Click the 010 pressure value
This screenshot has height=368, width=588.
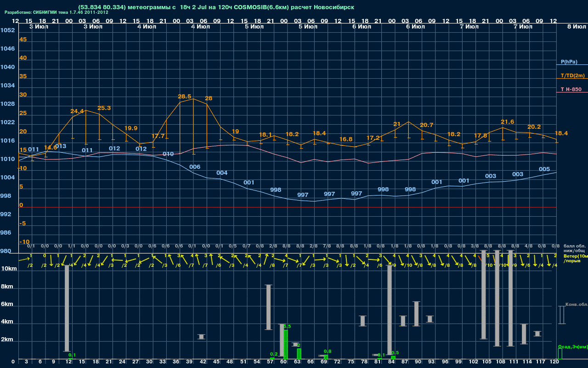pos(168,154)
